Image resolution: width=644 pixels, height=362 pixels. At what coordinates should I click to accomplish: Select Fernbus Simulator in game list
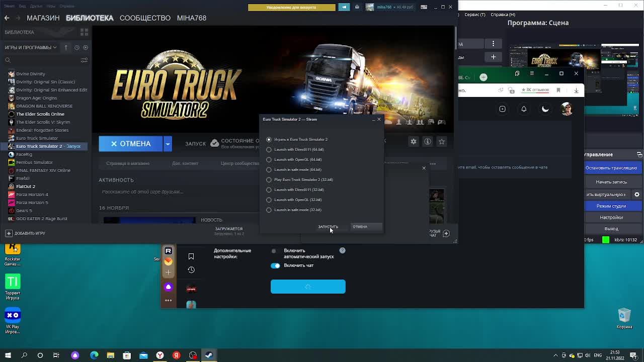click(x=34, y=162)
